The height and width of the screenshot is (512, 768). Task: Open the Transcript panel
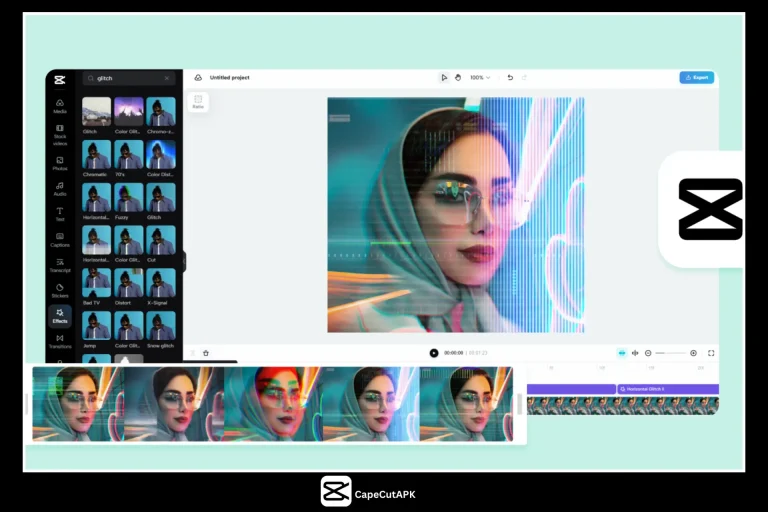[60, 266]
